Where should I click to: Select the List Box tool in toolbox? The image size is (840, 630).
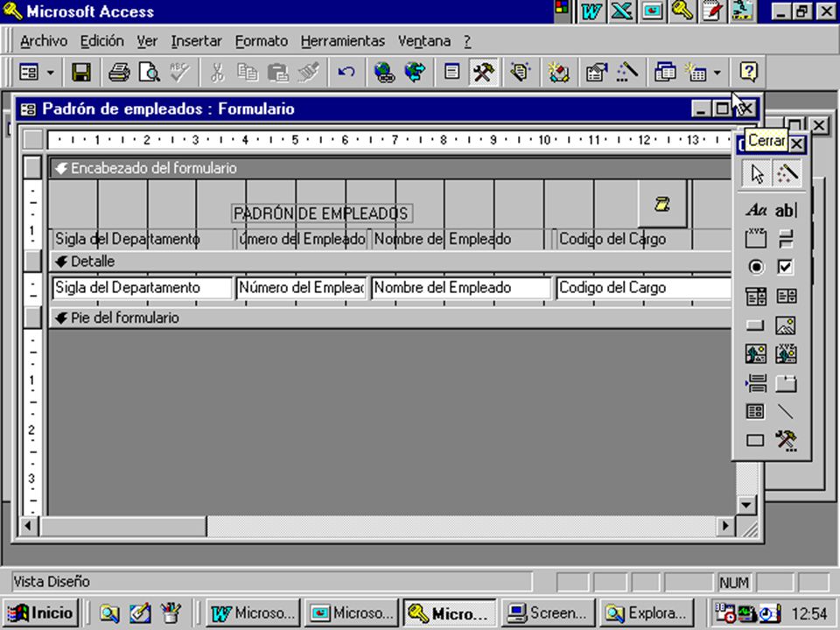786,296
